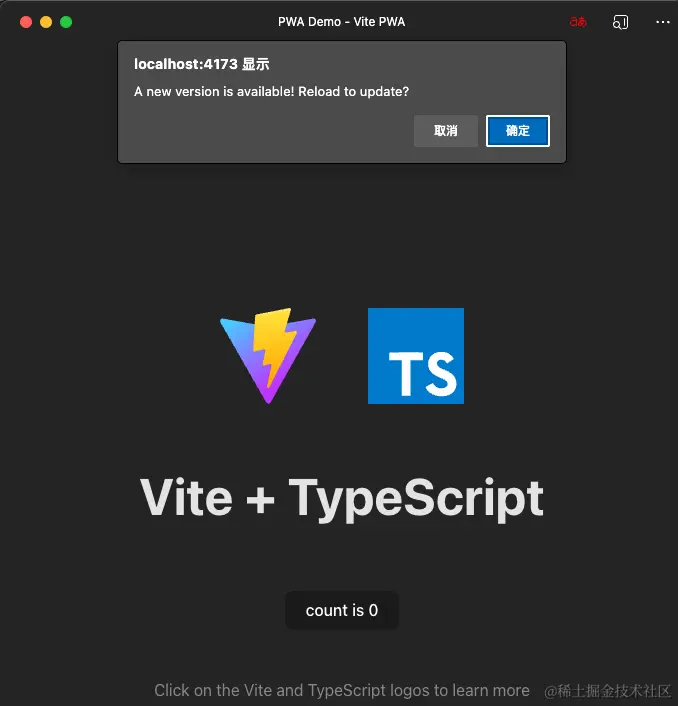Image resolution: width=678 pixels, height=706 pixels.
Task: Open the three-dot app menu
Action: [662, 22]
